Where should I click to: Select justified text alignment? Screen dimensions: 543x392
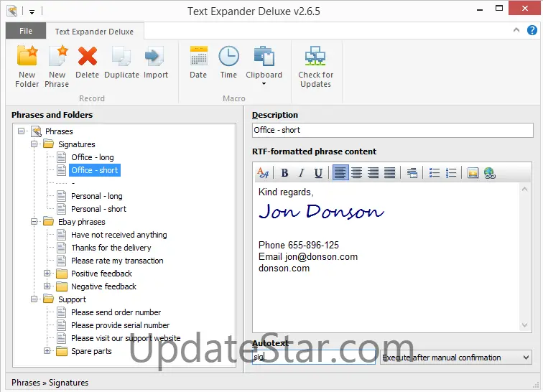click(x=389, y=172)
